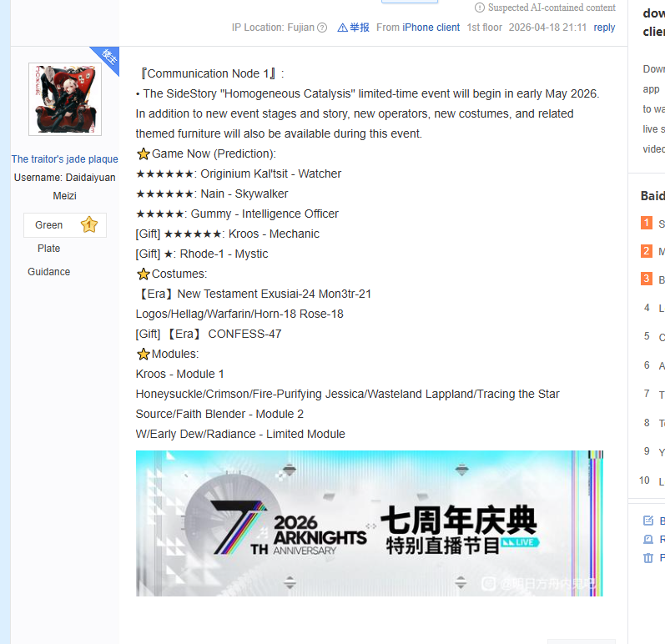
Task: Click the 'Originium Kal'tsit - Watcher' line
Action: point(239,174)
